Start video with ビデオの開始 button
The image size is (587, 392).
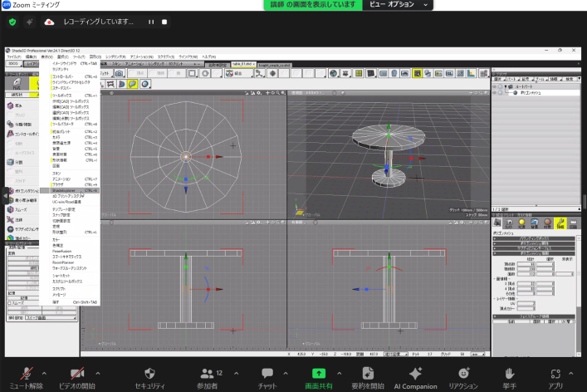point(77,378)
